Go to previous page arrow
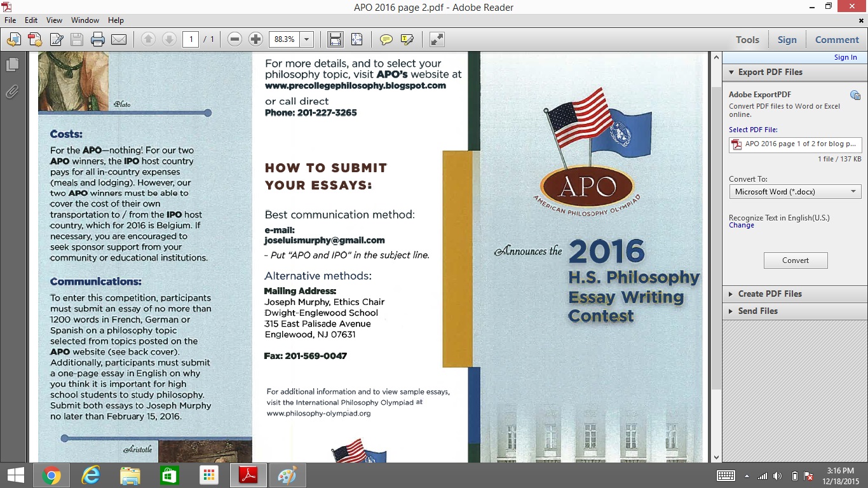The image size is (868, 488). point(148,39)
